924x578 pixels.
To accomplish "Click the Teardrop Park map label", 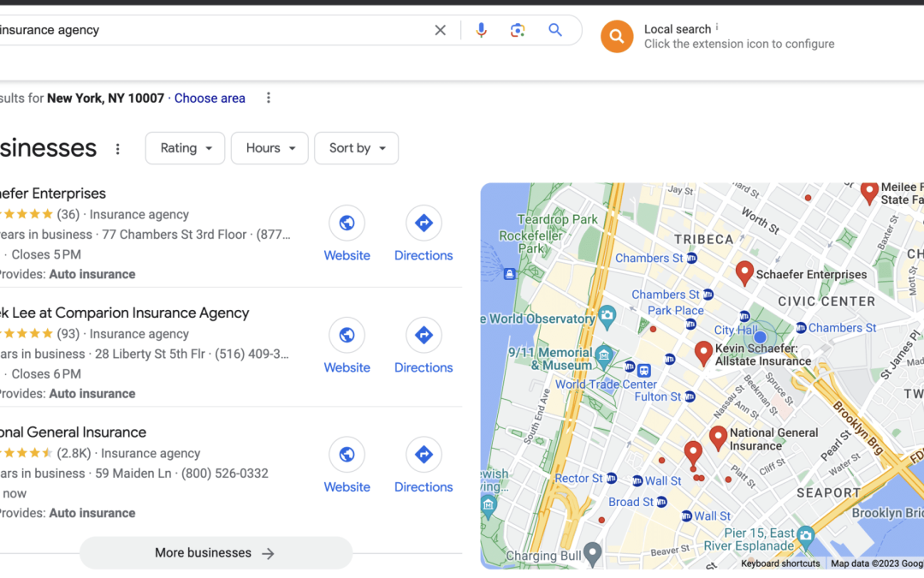I will click(x=557, y=219).
